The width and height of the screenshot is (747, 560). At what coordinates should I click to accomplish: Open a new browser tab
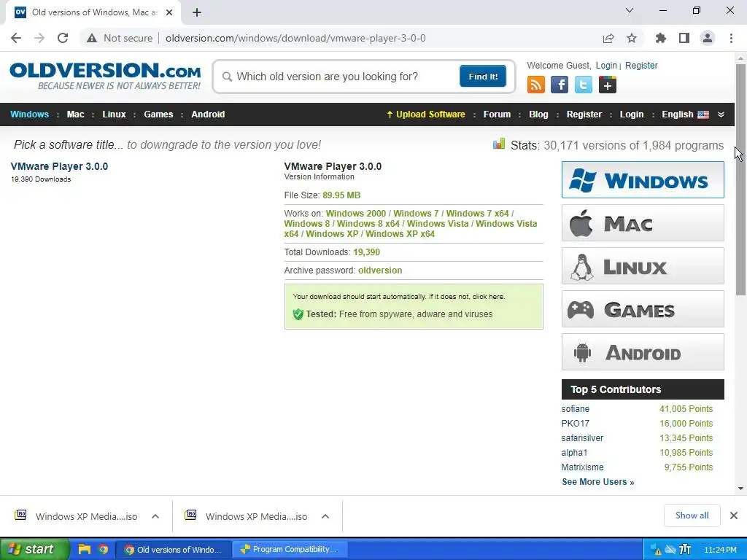click(x=197, y=12)
